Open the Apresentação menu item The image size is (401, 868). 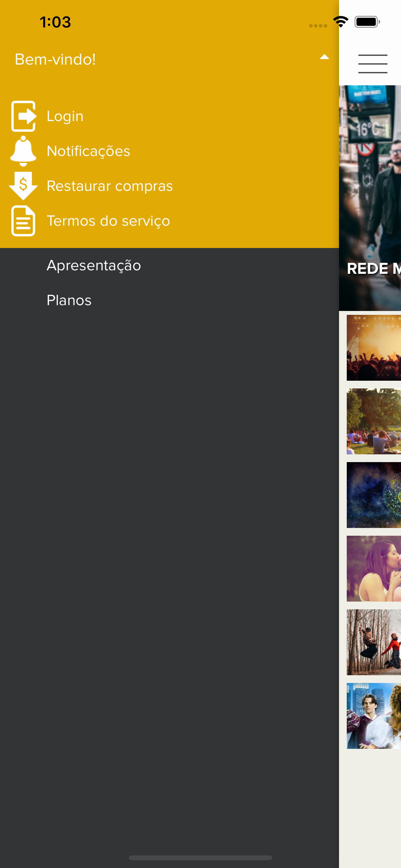point(94,265)
